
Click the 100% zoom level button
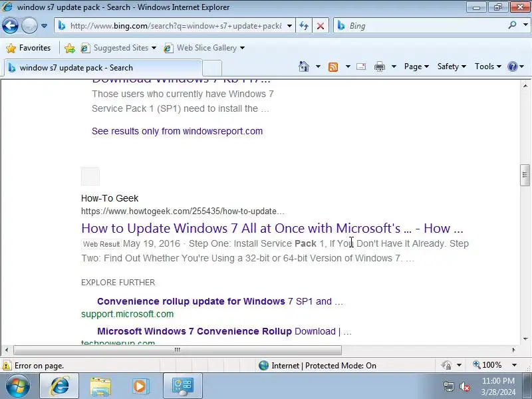[x=487, y=365]
